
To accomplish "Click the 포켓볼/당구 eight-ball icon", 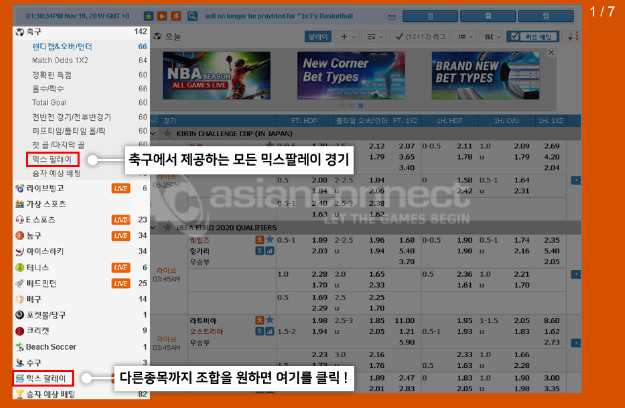I will (20, 315).
